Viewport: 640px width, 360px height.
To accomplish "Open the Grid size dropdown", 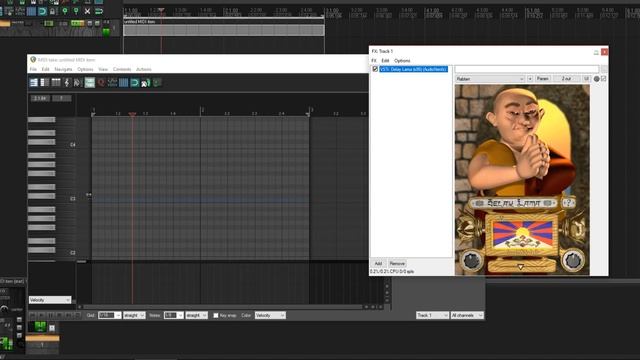I will [110, 316].
